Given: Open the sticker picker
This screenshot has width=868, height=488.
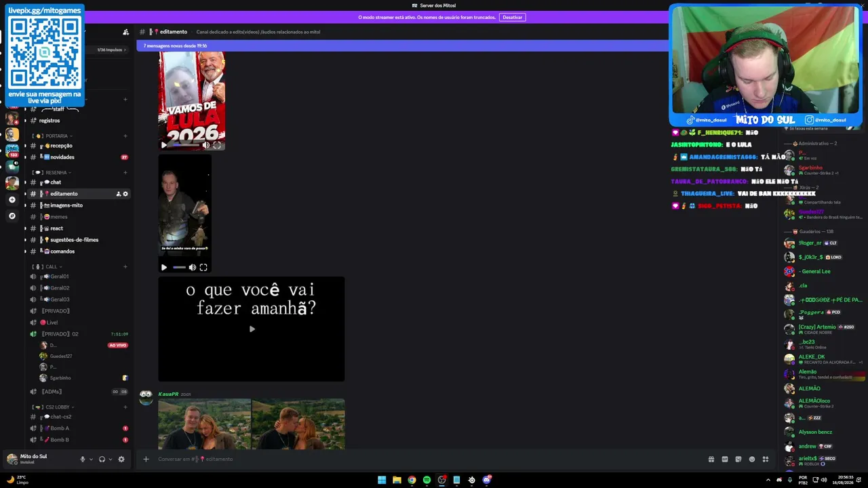Looking at the screenshot, I should tap(738, 459).
